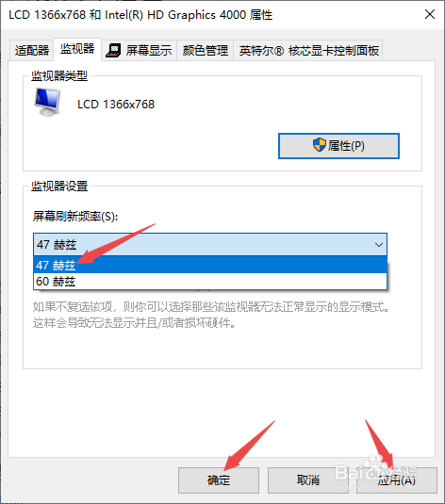The image size is (445, 504).
Task: Confirm with the 确定 button
Action: click(x=219, y=480)
